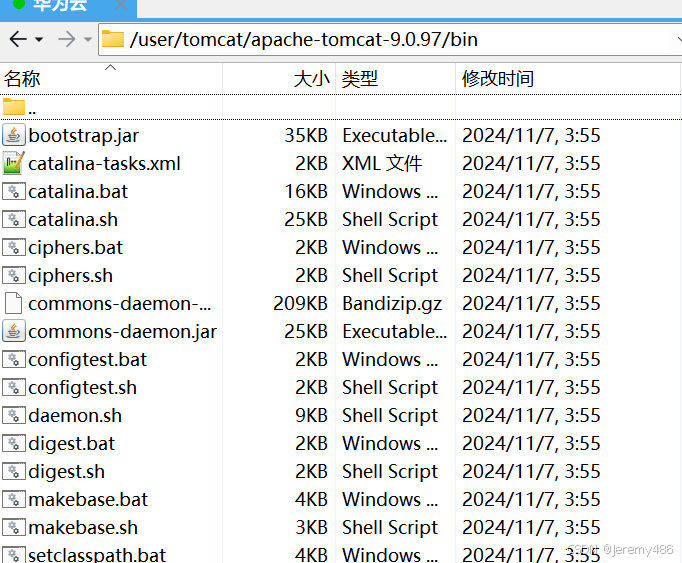Sort by 修改时间 column header
This screenshot has height=563, width=682.
568,79
